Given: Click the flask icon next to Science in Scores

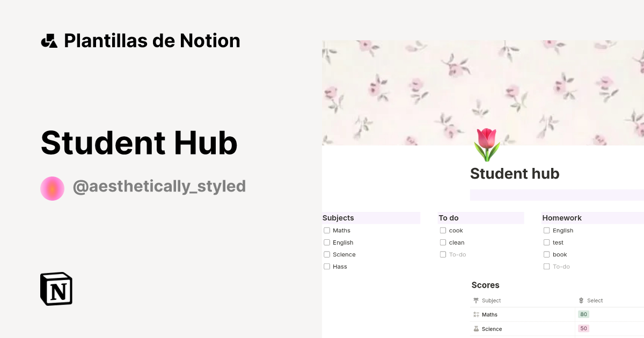Looking at the screenshot, I should (x=475, y=329).
